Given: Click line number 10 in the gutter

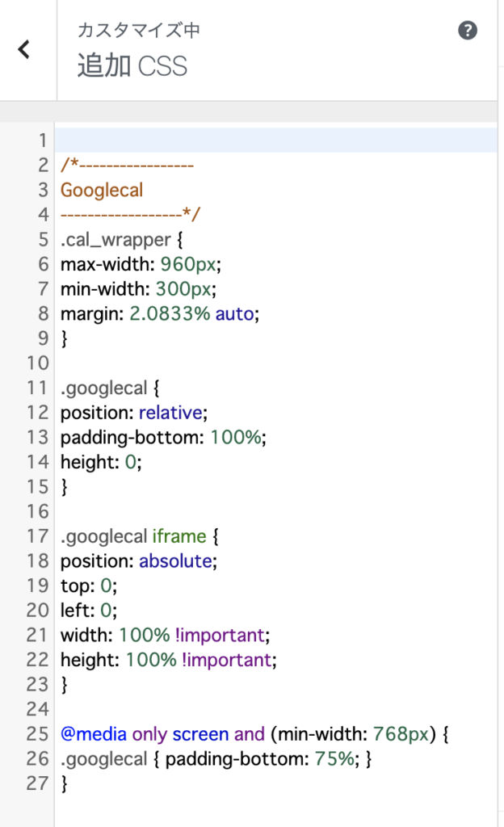Looking at the screenshot, I should pyautogui.click(x=37, y=363).
